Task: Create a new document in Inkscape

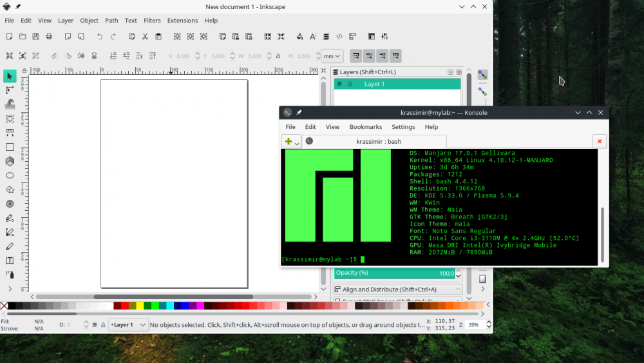Action: tap(9, 37)
